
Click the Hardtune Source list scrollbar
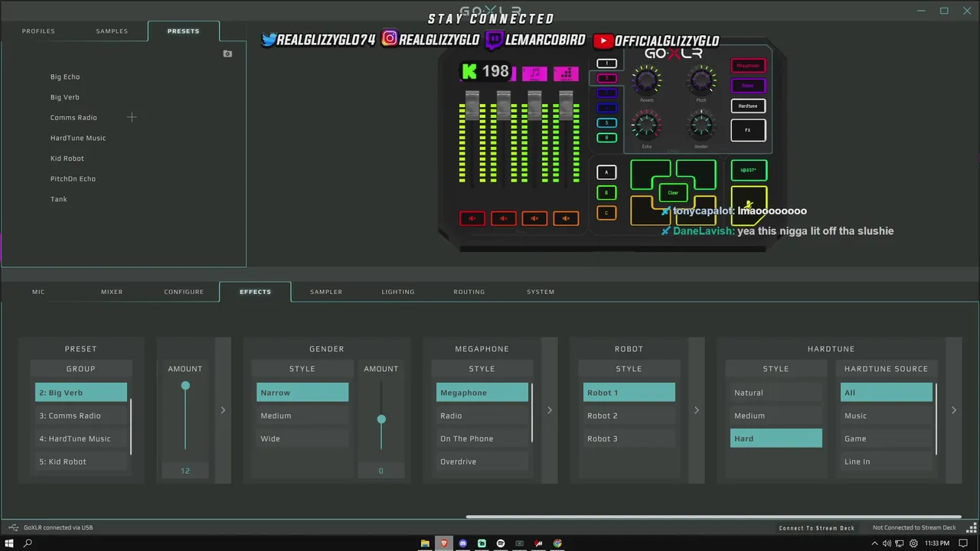tap(936, 419)
